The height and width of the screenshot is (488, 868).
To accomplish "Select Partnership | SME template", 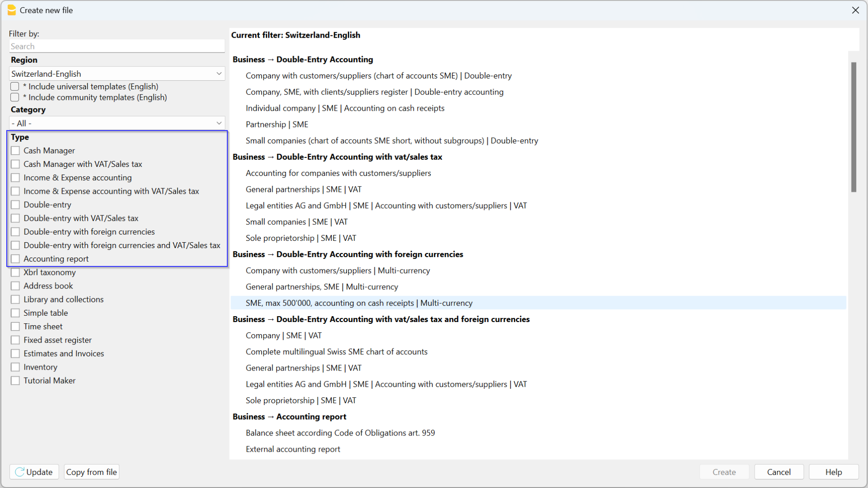I will tap(277, 124).
